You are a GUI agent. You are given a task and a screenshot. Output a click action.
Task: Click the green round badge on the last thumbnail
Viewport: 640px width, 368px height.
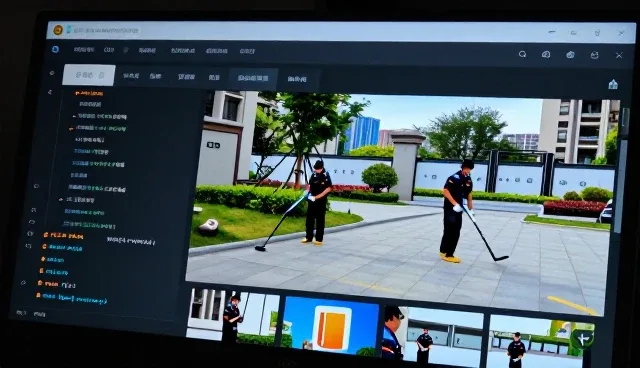tap(582, 338)
